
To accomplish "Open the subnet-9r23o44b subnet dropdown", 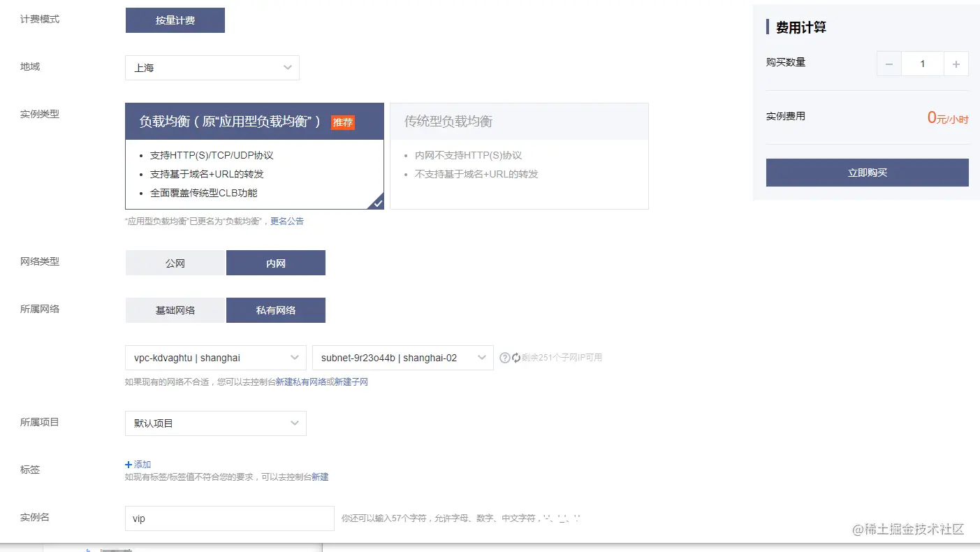I will point(403,358).
